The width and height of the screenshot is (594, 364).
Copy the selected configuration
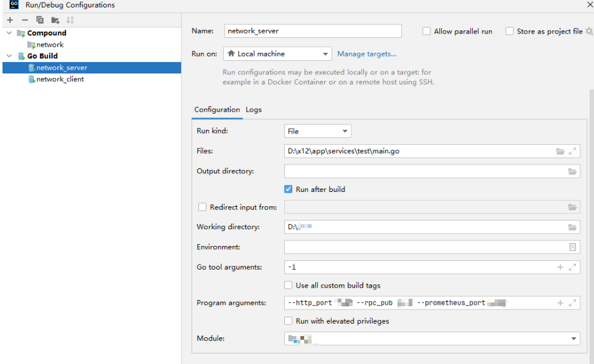[x=40, y=20]
